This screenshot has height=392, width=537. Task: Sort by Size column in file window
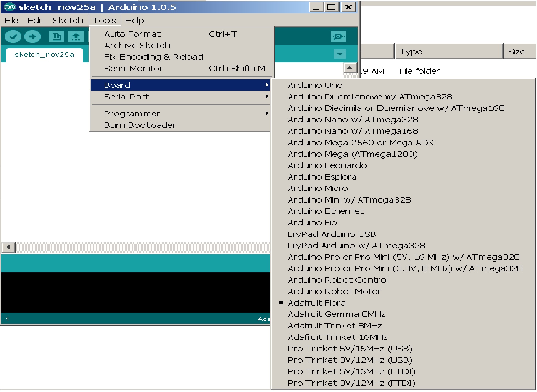coord(520,51)
